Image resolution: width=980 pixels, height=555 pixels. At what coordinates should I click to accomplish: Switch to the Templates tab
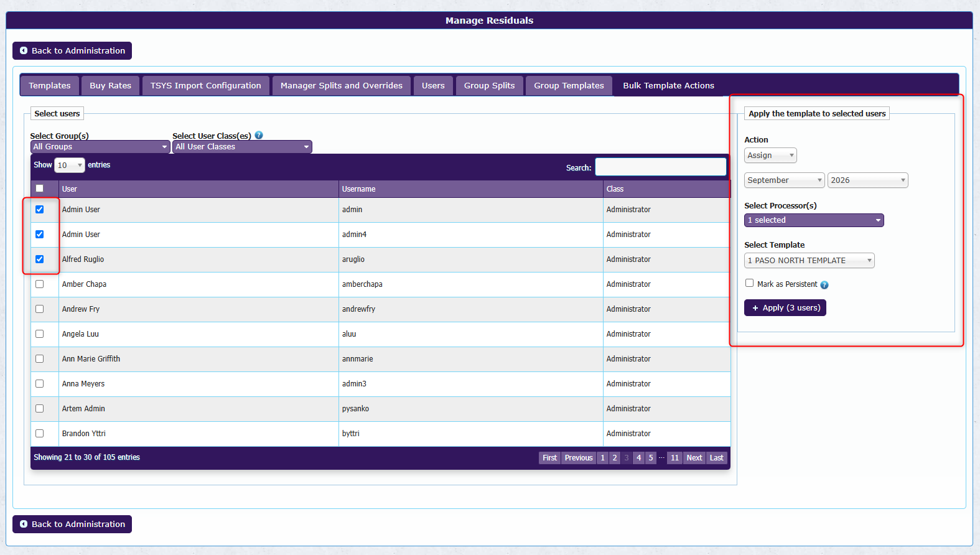pyautogui.click(x=50, y=86)
